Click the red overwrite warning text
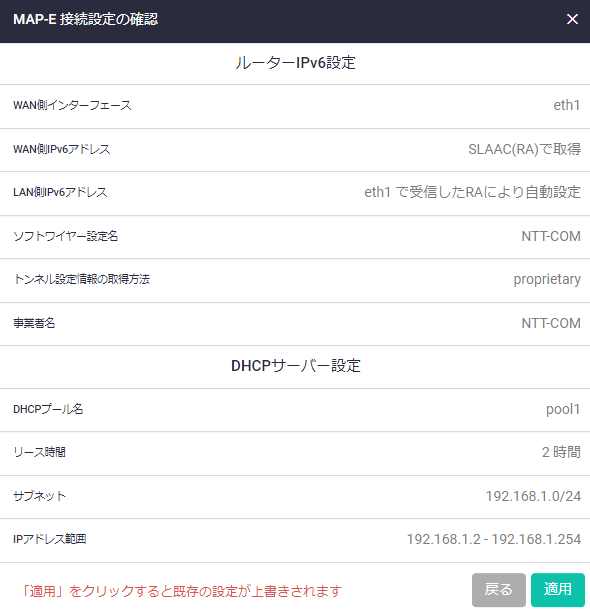590x615 pixels. tap(182, 591)
